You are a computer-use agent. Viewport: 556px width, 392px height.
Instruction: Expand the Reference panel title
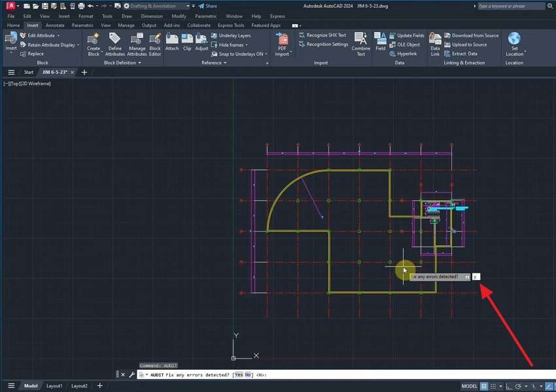pos(214,63)
